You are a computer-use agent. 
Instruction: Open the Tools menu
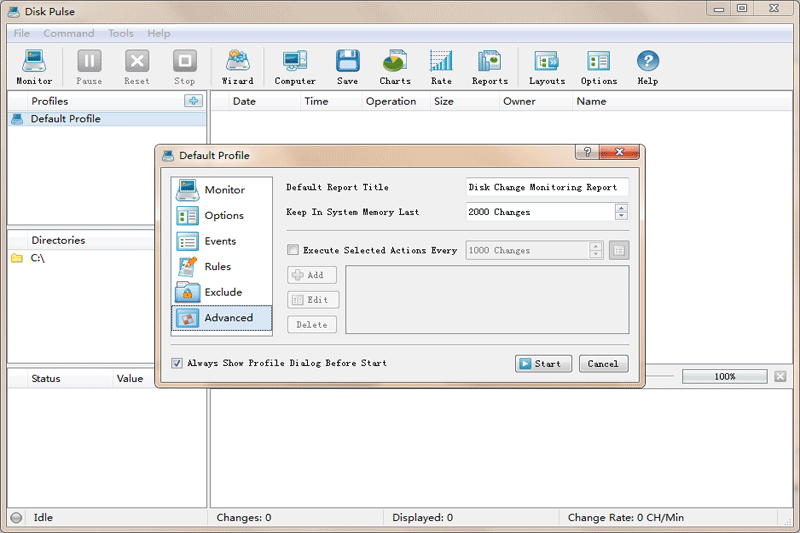[x=121, y=34]
